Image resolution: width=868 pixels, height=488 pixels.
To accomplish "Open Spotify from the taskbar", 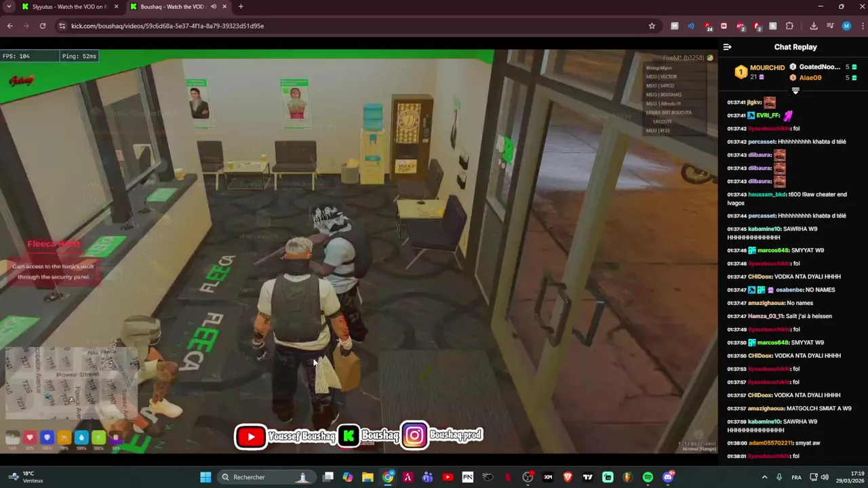I will pyautogui.click(x=648, y=477).
